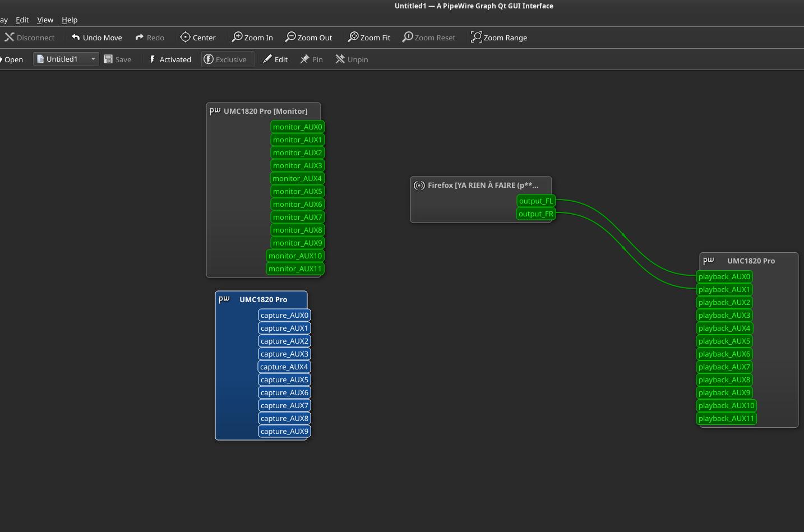Click the Open patchbay button

12,59
